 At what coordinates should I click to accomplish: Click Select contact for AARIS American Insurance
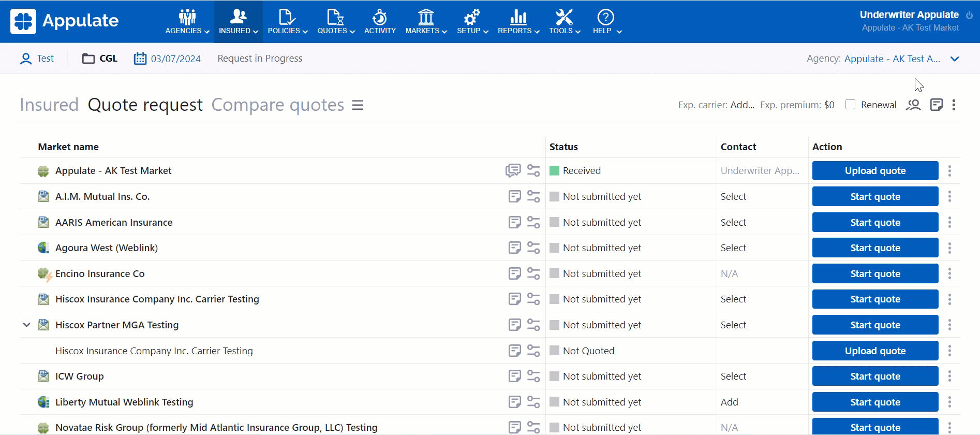coord(733,223)
